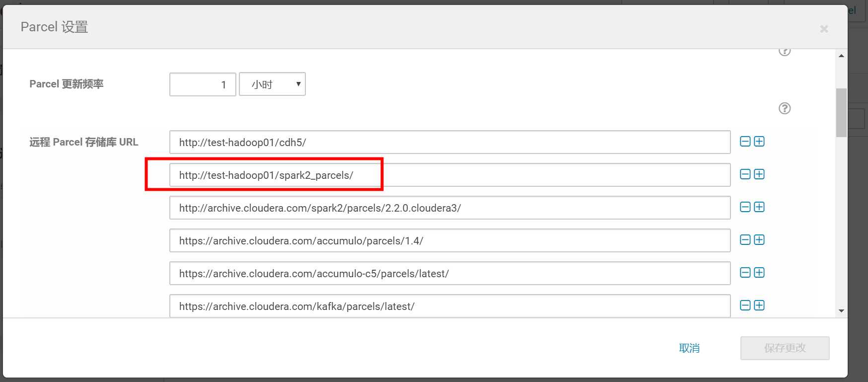Viewport: 868px width, 382px height.
Task: Click the 远程 Parcel 存储库 URL label
Action: [84, 142]
